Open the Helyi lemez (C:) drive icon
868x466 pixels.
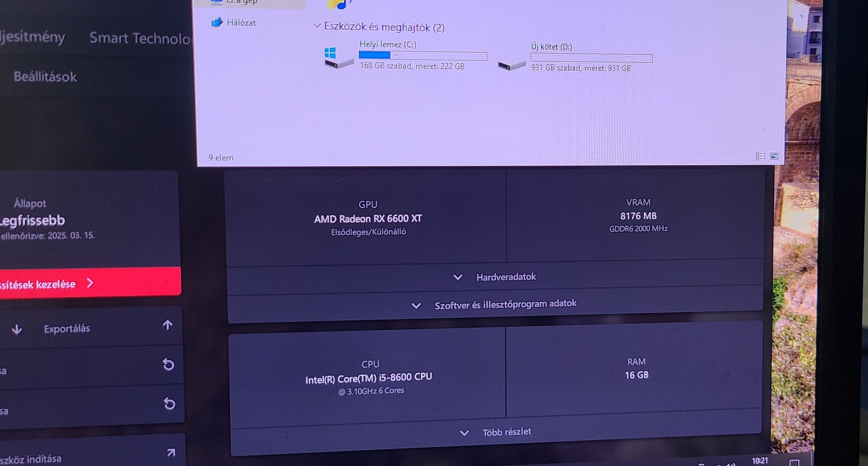coord(339,58)
